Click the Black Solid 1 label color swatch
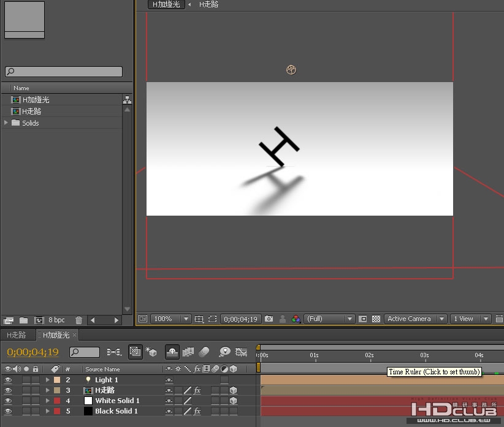Screen dimensions: 504x427 coord(57,411)
